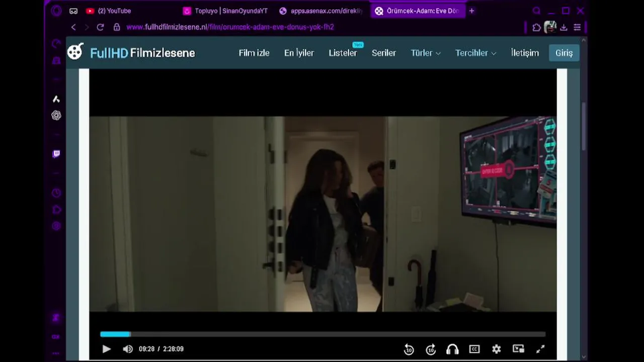Image resolution: width=644 pixels, height=362 pixels.
Task: Open the Film izle menu item
Action: (254, 53)
